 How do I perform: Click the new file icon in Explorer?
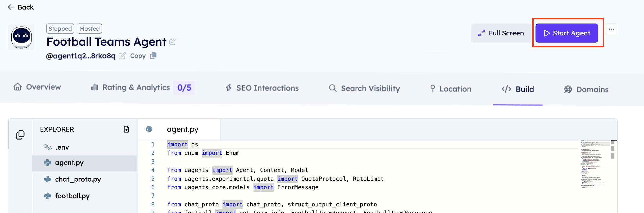126,129
